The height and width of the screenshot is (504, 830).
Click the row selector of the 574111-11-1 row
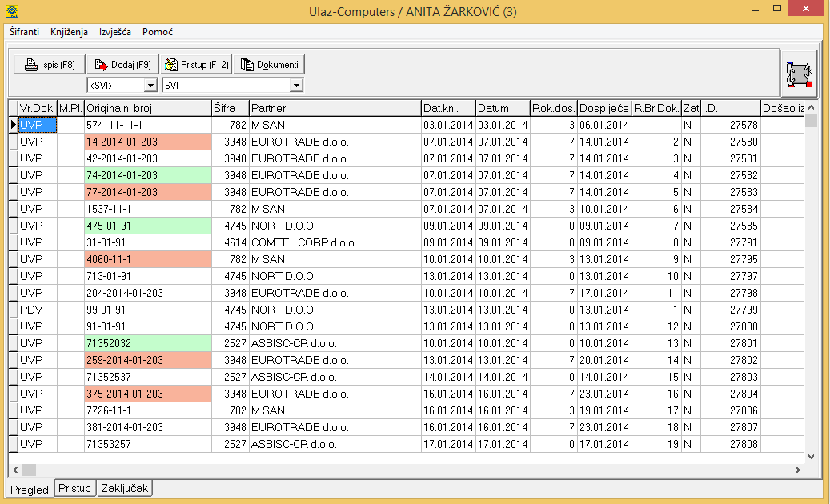(x=14, y=125)
